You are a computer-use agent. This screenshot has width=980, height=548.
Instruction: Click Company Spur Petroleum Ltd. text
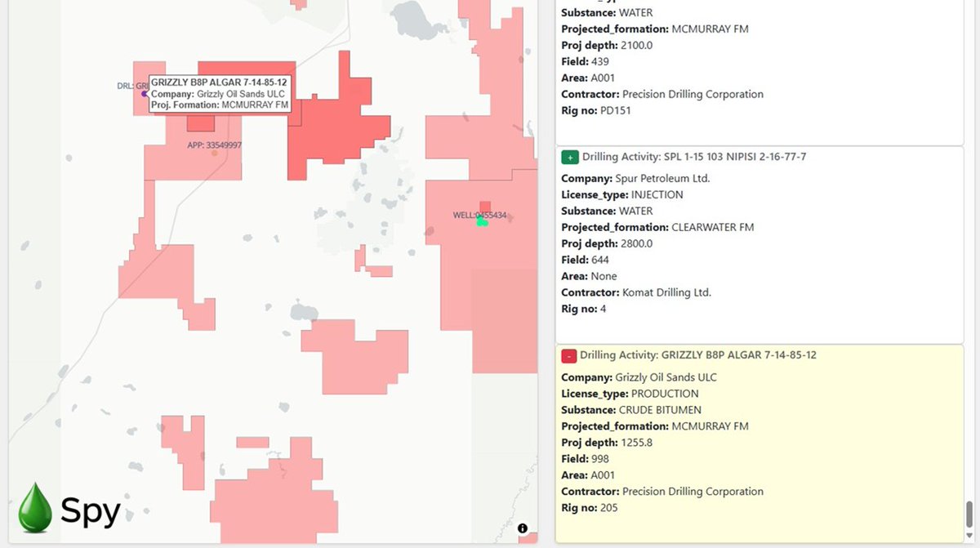(x=635, y=178)
